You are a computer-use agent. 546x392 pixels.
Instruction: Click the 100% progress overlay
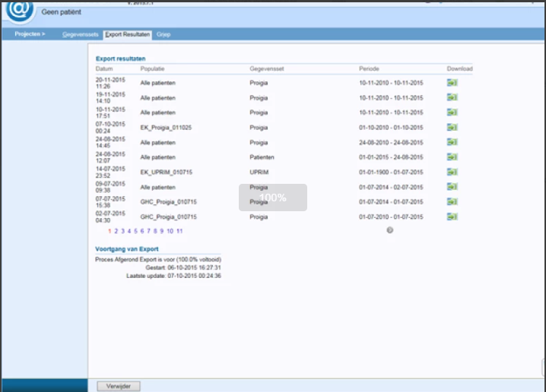coord(273,198)
